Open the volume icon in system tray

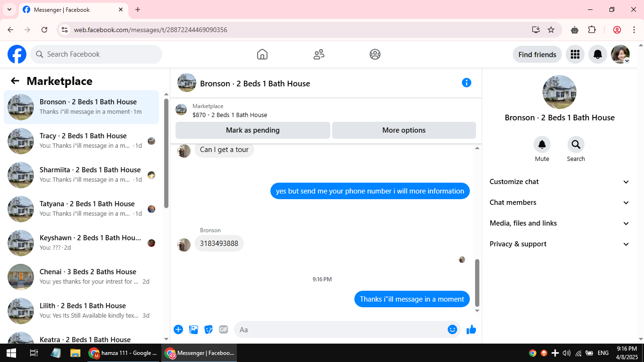[x=567, y=353]
